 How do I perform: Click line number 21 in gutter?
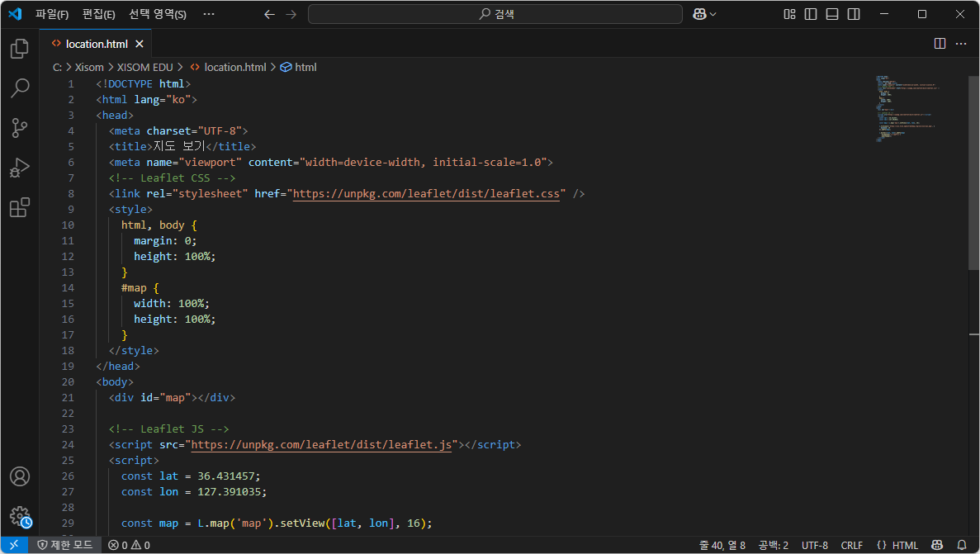pyautogui.click(x=68, y=398)
